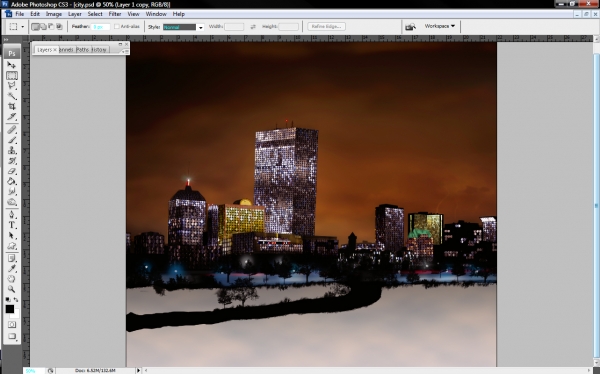Select the Brush tool
The image size is (600, 374).
(x=11, y=140)
